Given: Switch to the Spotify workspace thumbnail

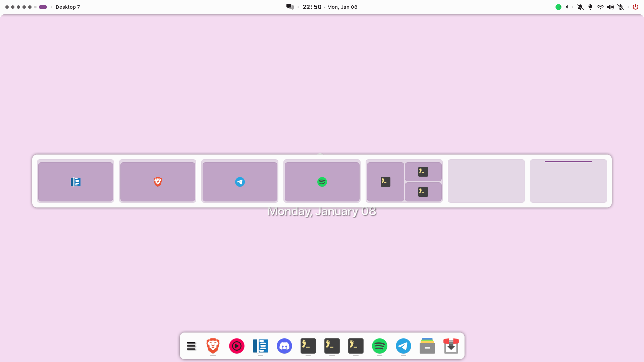Looking at the screenshot, I should pos(322,182).
